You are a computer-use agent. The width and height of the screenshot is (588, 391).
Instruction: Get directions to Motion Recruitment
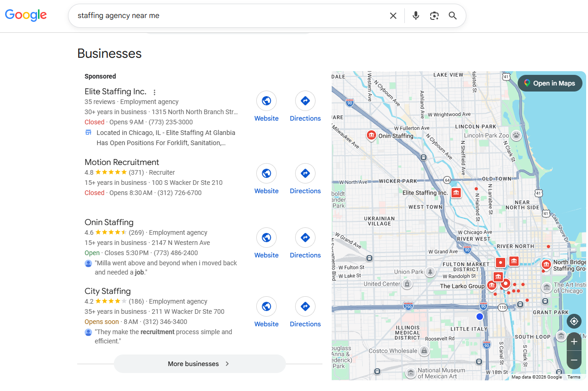point(305,173)
